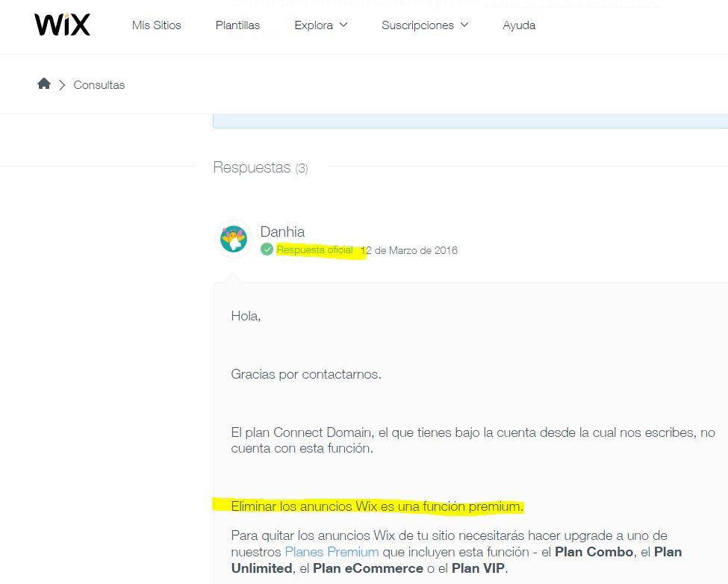Click the username Danhia
The image size is (728, 584).
(x=282, y=232)
